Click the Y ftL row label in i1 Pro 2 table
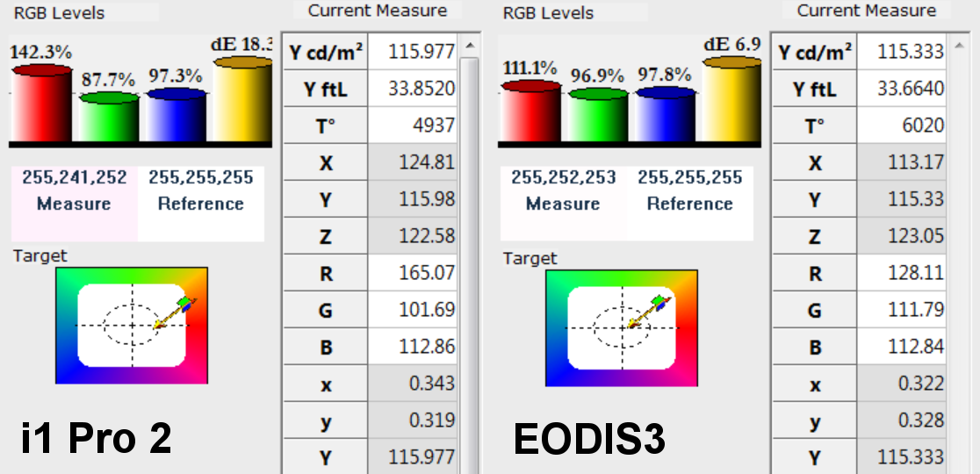The width and height of the screenshot is (980, 474). [x=326, y=89]
